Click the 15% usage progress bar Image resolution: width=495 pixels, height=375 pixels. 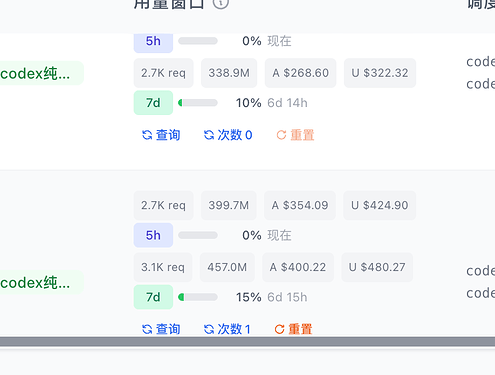coord(198,297)
